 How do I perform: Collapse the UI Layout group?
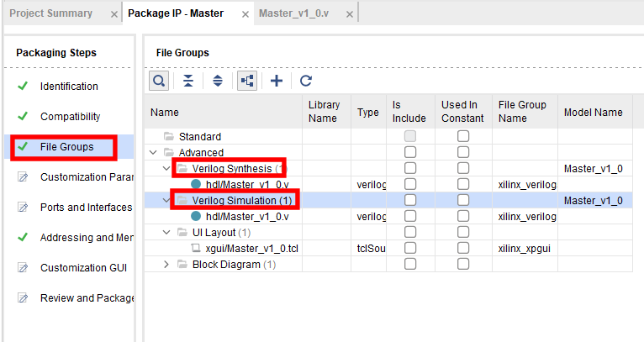166,233
